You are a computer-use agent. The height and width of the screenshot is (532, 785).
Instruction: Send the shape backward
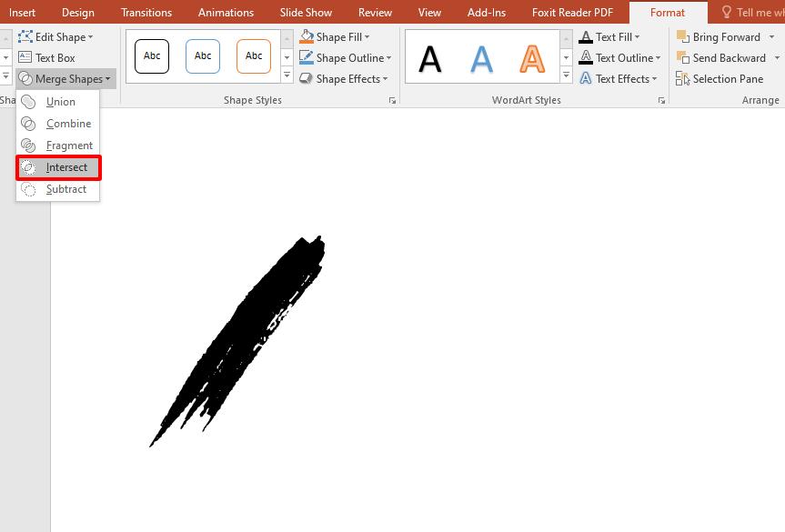(x=724, y=57)
